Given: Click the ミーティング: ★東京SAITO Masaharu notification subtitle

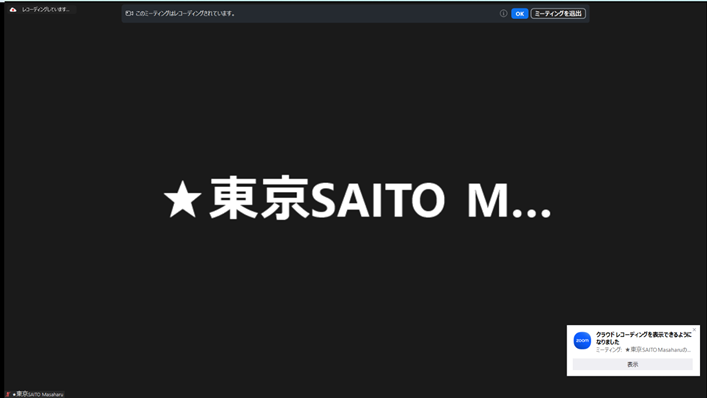Looking at the screenshot, I should click(643, 350).
